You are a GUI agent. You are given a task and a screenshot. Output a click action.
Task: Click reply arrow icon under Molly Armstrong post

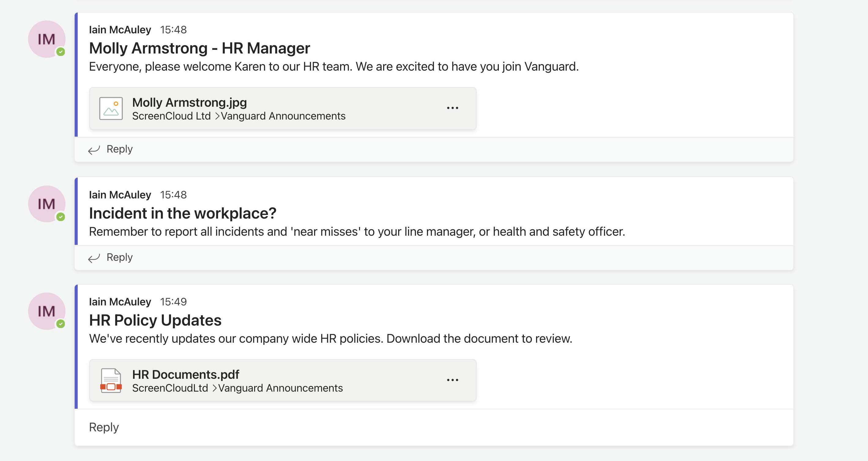point(94,149)
